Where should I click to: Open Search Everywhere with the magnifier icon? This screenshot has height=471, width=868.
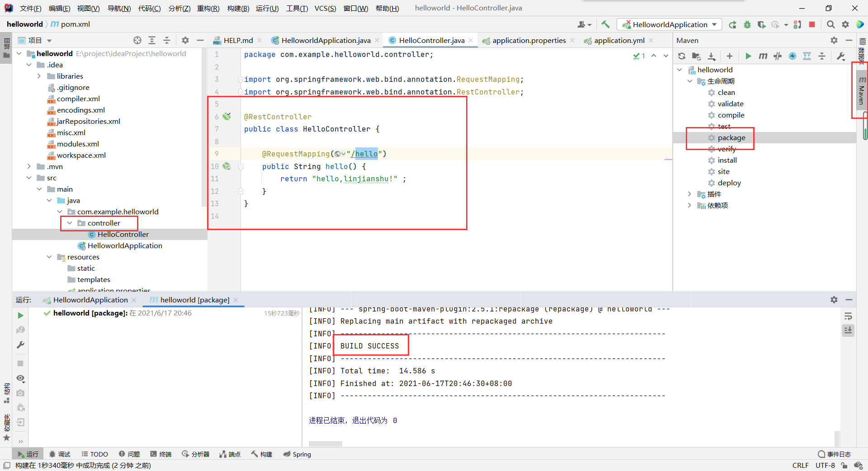(x=831, y=24)
